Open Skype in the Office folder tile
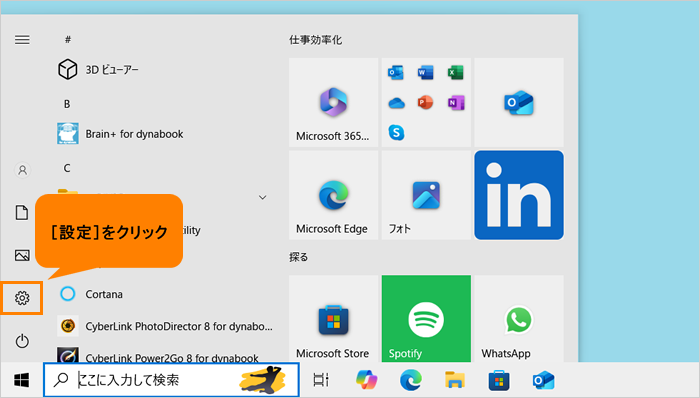The height and width of the screenshot is (398, 700). point(396,133)
